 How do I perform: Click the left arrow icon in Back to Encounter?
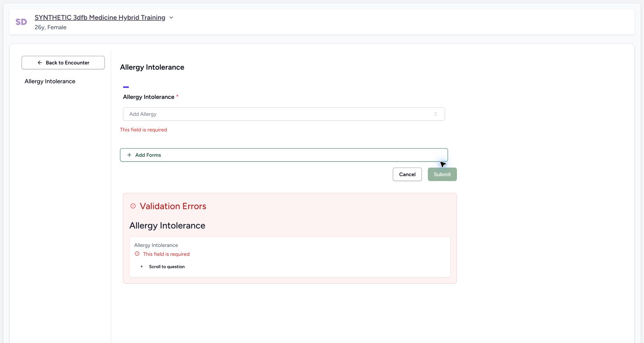40,63
